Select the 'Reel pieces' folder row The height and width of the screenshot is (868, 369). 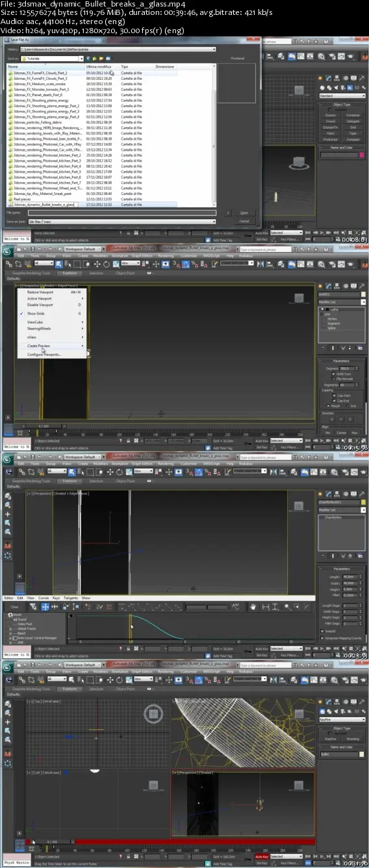click(23, 200)
